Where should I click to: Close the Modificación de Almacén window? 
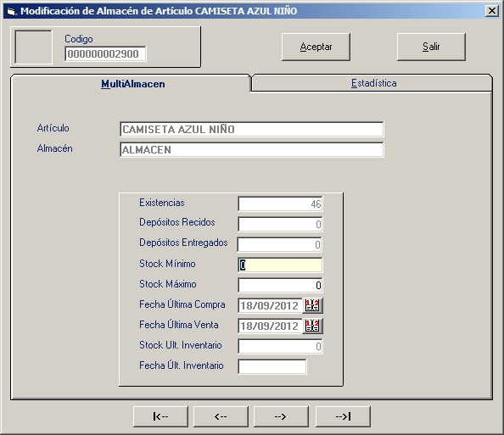[x=492, y=11]
